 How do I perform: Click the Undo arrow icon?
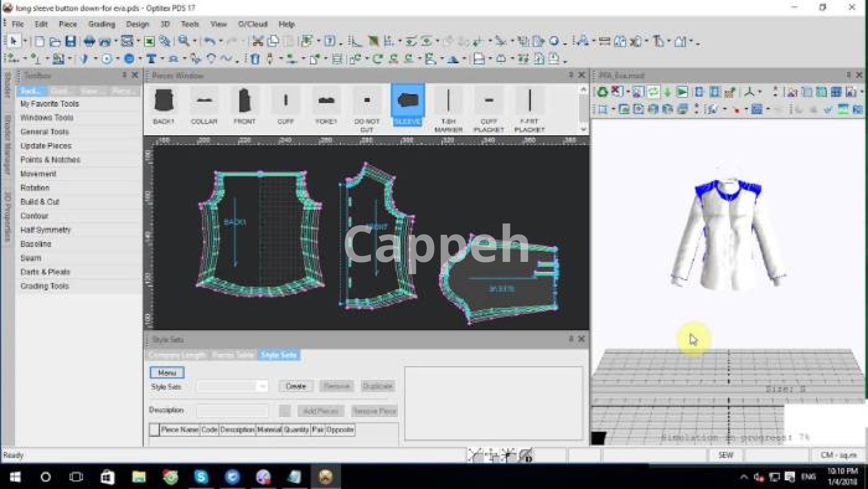(209, 42)
